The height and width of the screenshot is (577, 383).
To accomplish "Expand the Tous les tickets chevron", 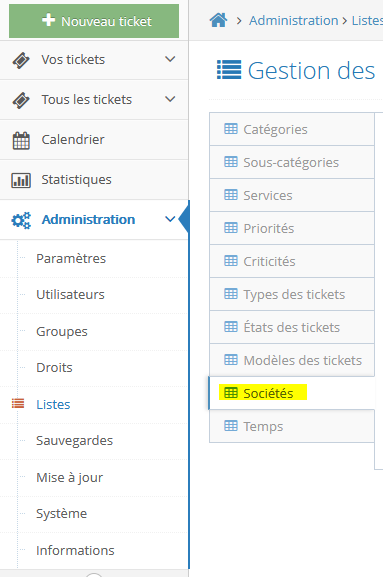I will (x=170, y=99).
